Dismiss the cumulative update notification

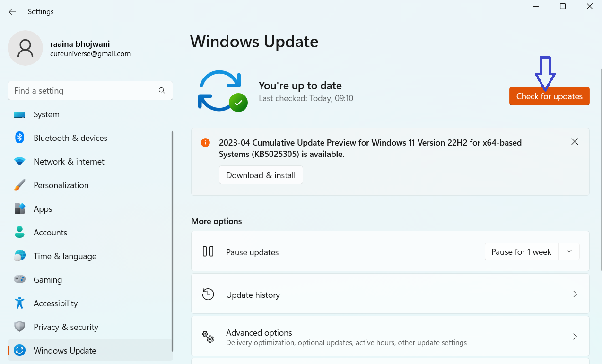[575, 141]
